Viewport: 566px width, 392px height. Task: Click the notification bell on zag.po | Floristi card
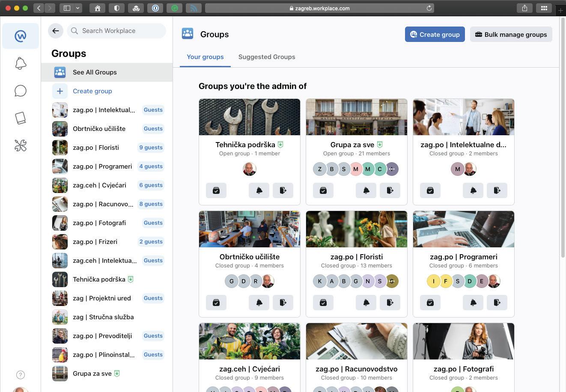click(x=366, y=303)
